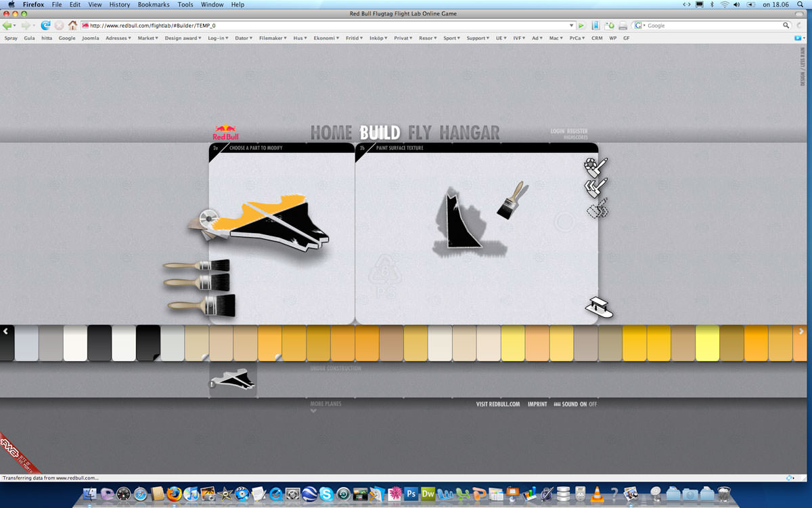Choose the bright yellow color swatch
Image resolution: width=812 pixels, height=508 pixels.
click(707, 343)
